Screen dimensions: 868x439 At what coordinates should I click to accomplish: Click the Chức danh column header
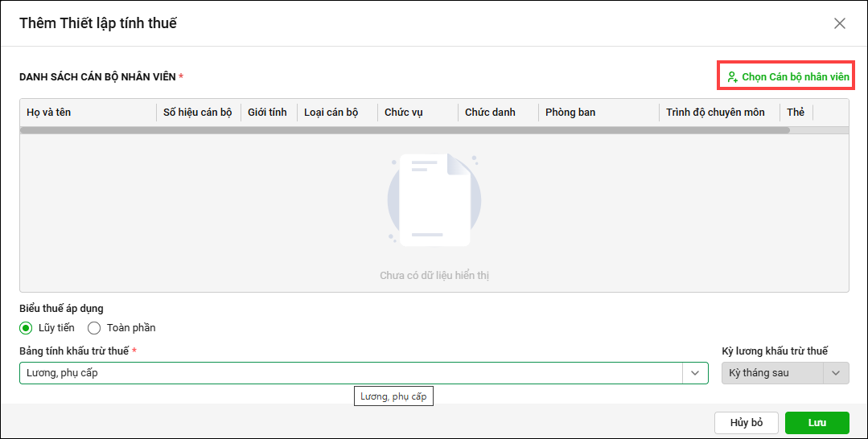[x=490, y=113]
